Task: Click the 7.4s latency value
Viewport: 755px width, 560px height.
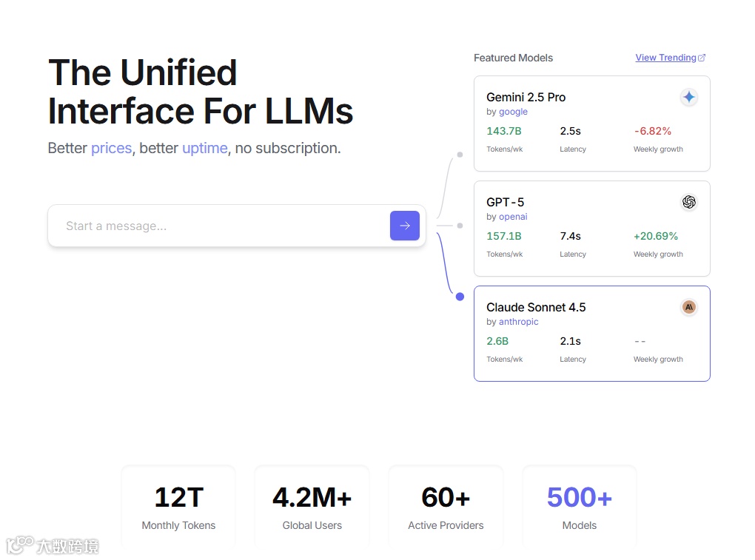Action: click(x=570, y=236)
